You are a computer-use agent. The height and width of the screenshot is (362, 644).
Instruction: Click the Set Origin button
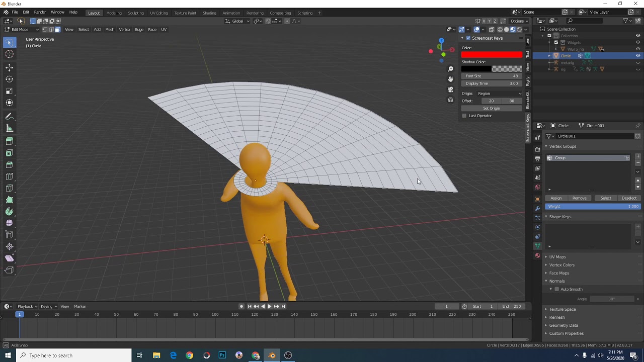coord(492,108)
